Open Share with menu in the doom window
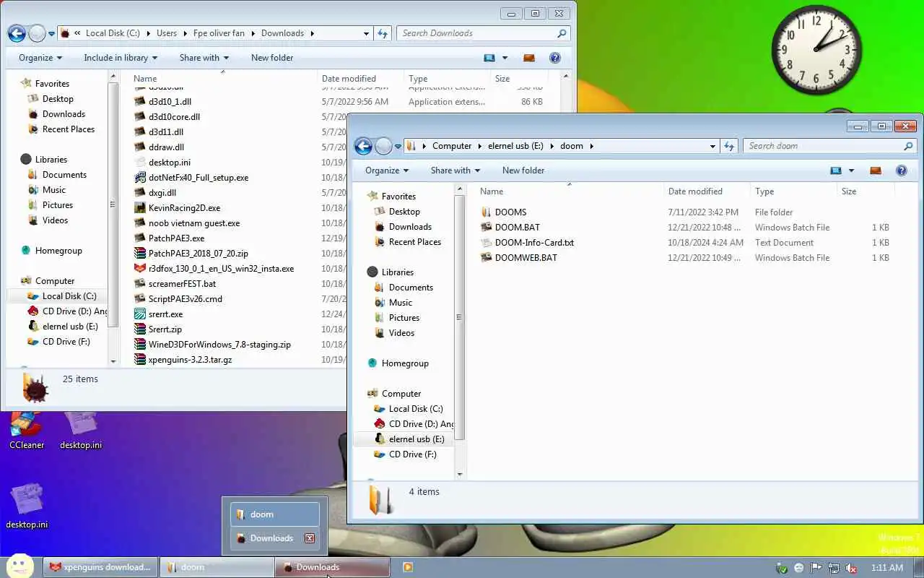 click(x=457, y=171)
